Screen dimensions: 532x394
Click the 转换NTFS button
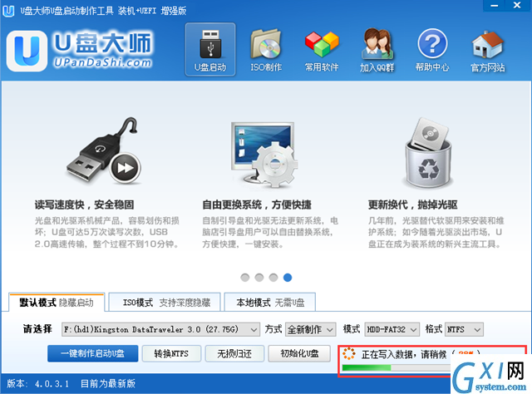tap(171, 353)
